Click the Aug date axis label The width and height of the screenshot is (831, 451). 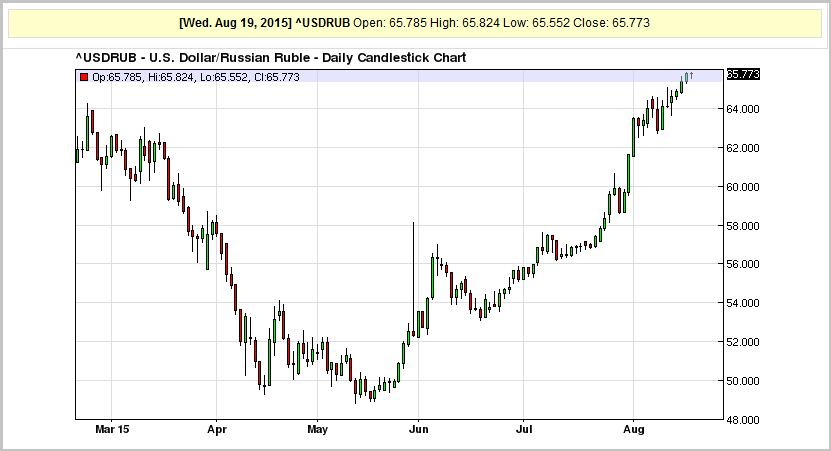tap(633, 430)
